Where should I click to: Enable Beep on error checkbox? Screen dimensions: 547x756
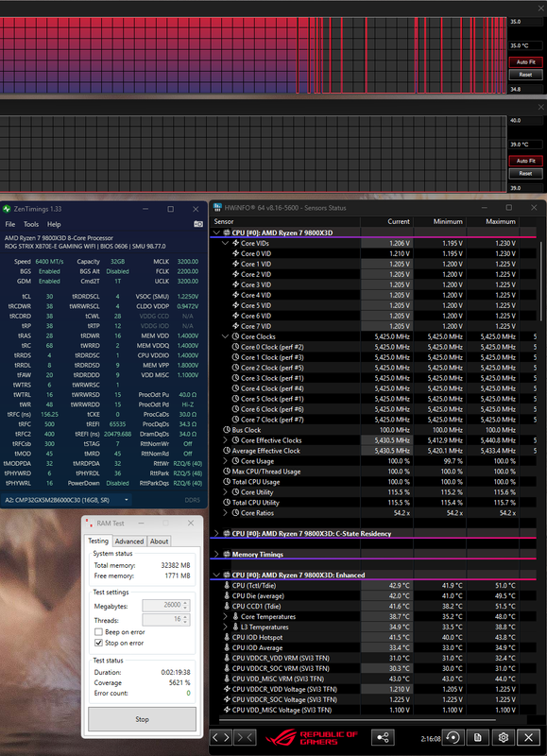click(99, 632)
